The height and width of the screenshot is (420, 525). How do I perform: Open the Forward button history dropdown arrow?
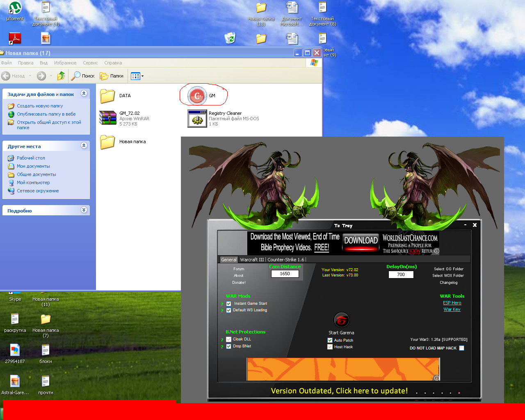[x=51, y=76]
